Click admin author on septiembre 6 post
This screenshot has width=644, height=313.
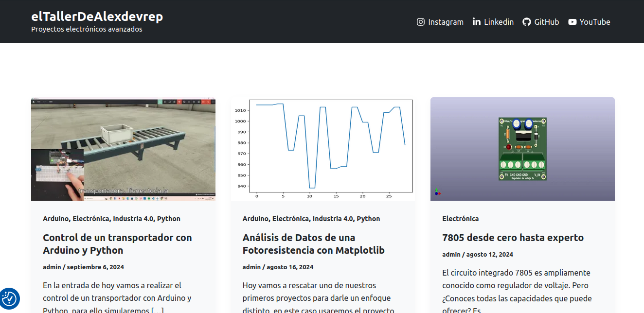point(52,267)
